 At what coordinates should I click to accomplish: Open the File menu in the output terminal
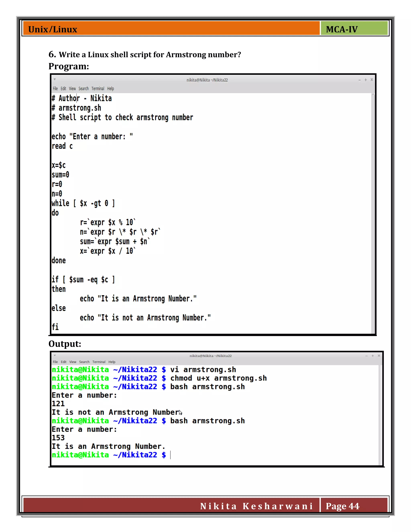pos(55,362)
